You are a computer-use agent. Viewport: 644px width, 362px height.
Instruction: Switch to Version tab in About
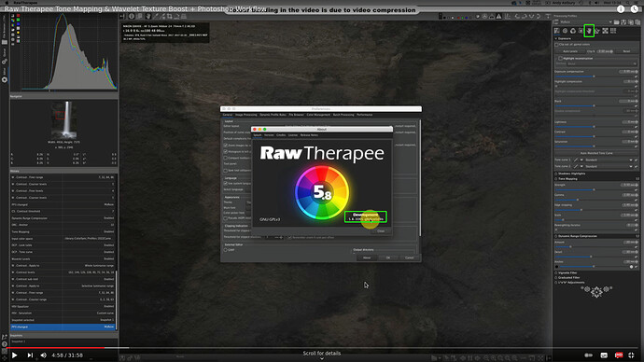[269, 135]
